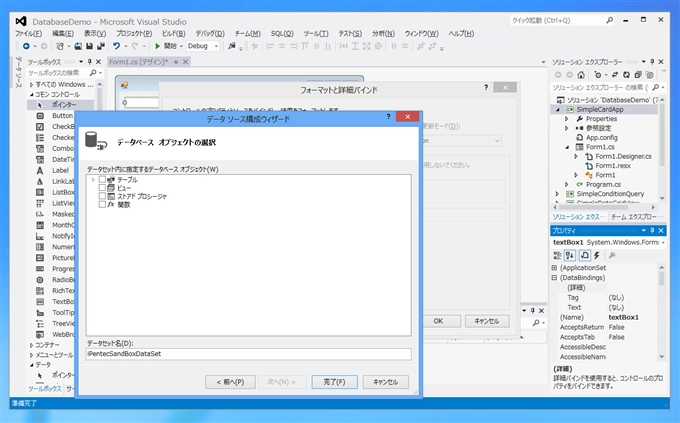Click the Find in Files toolbar icon
Screen dimensions: 680x423
pyautogui.click(x=232, y=46)
